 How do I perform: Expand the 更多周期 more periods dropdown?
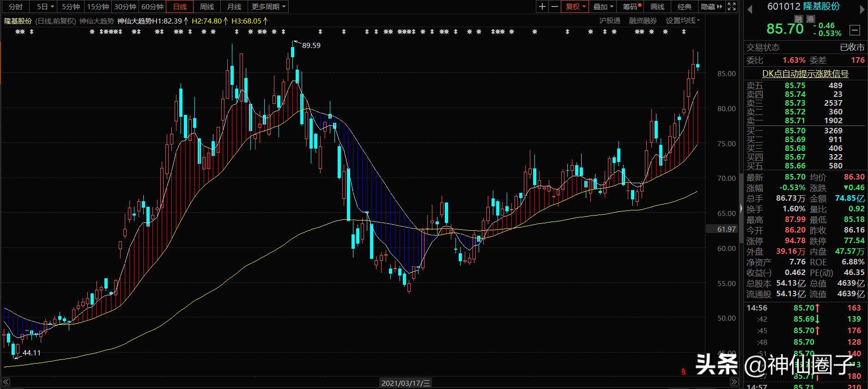268,6
